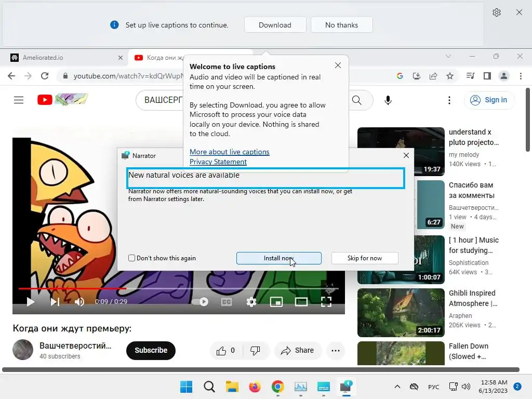Toggle autoplay switch
This screenshot has width=532, height=399.
200,302
